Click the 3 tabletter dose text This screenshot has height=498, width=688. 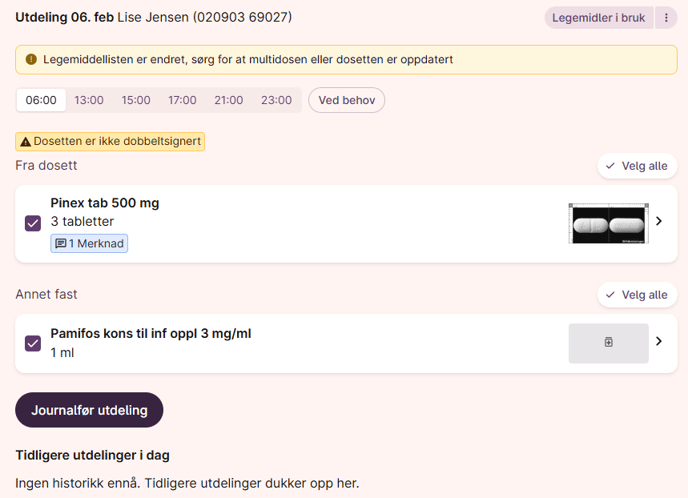(x=82, y=221)
